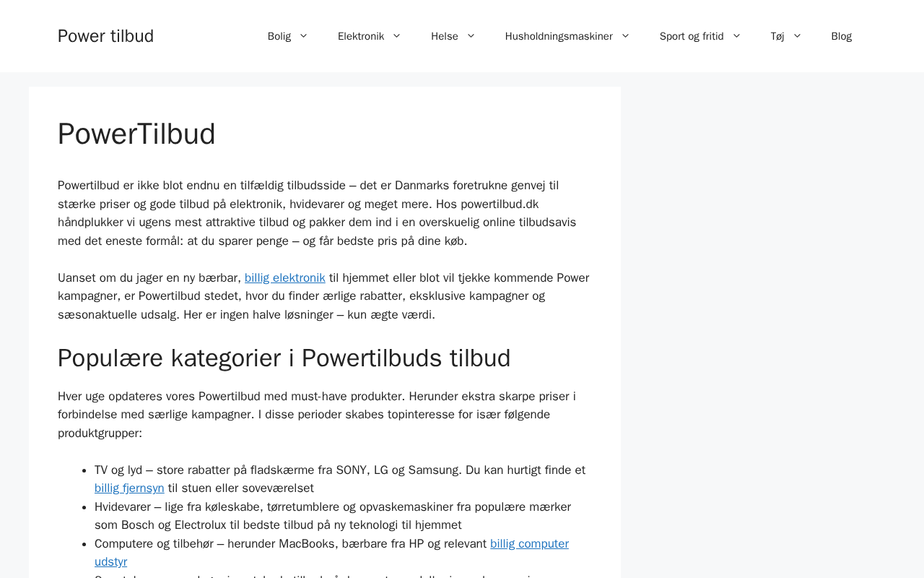Click the 'Populære kategorier i Powertilbuds tilbud' heading
The width and height of the screenshot is (924, 578).
[x=284, y=358]
